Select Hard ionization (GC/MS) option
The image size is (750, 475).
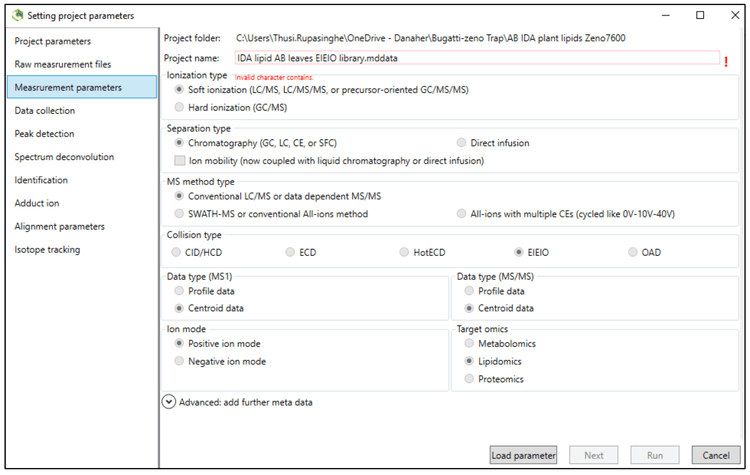point(180,106)
